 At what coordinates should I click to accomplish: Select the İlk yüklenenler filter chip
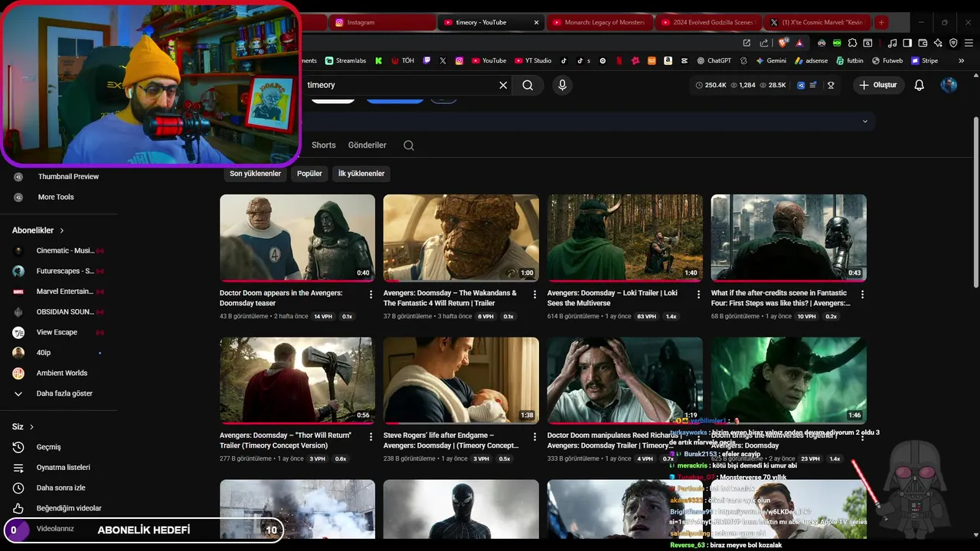click(361, 174)
